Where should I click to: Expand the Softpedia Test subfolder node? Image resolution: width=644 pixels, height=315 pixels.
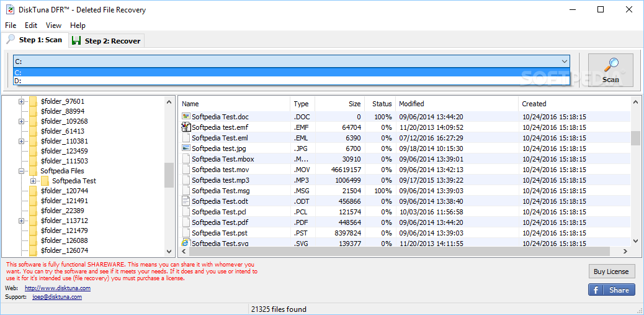[34, 181]
